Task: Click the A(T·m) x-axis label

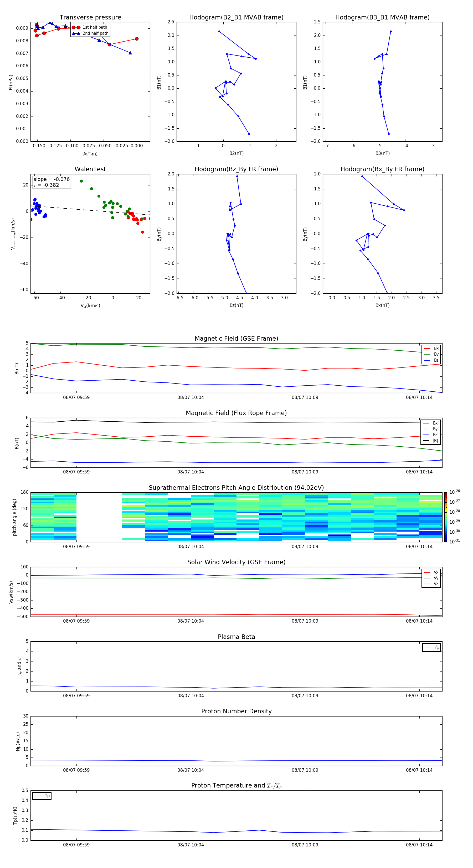Action: [x=90, y=154]
